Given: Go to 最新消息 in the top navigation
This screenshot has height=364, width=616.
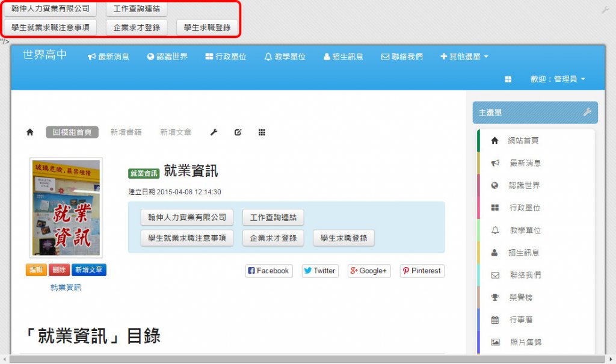Looking at the screenshot, I should coord(109,57).
